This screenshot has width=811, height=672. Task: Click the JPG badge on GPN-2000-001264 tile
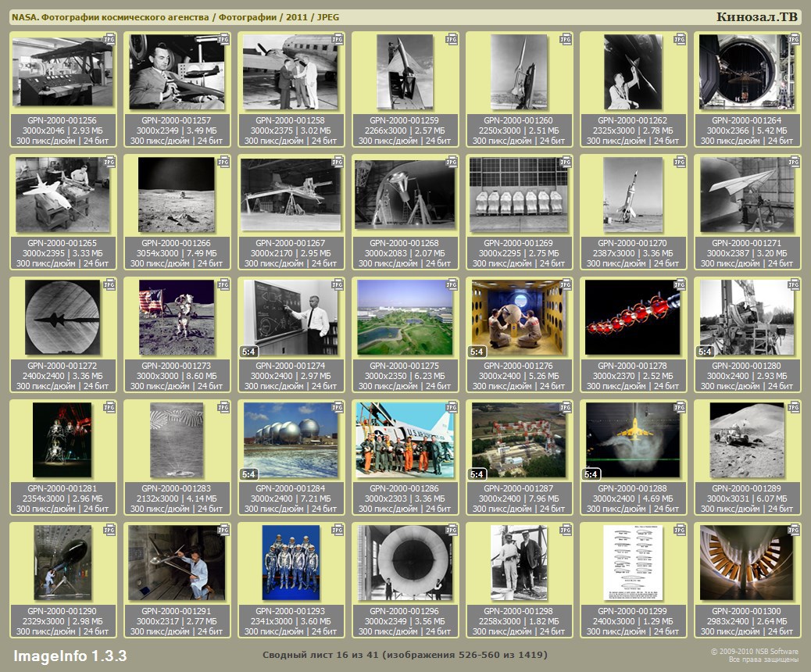tap(794, 38)
